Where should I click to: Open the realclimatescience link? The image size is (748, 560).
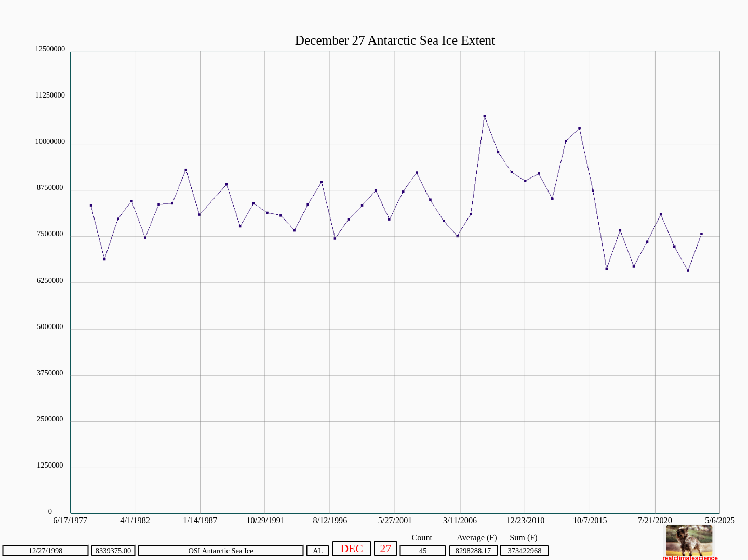pos(690,558)
